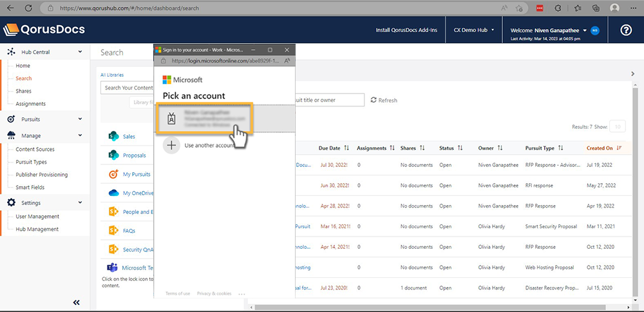
Task: Collapse the Pursuits section chevron
Action: click(x=80, y=119)
